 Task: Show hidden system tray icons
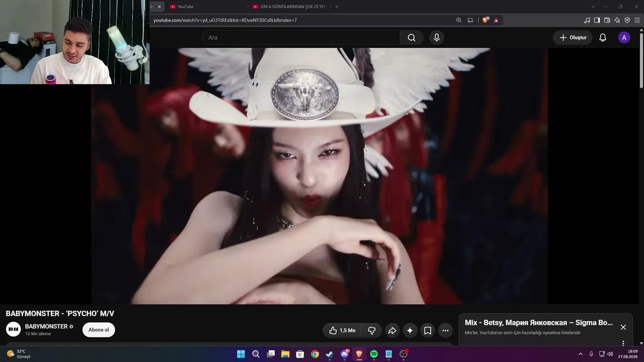[x=580, y=354]
